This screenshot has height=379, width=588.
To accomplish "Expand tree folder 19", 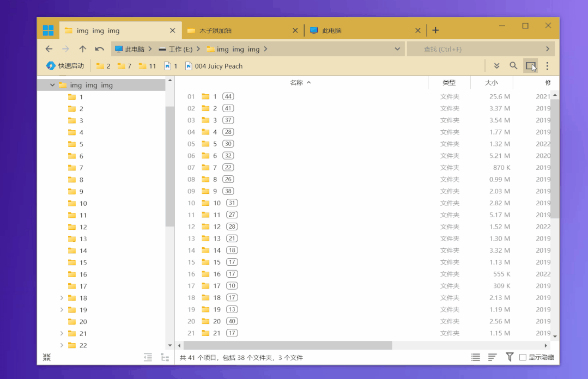I will pyautogui.click(x=62, y=310).
